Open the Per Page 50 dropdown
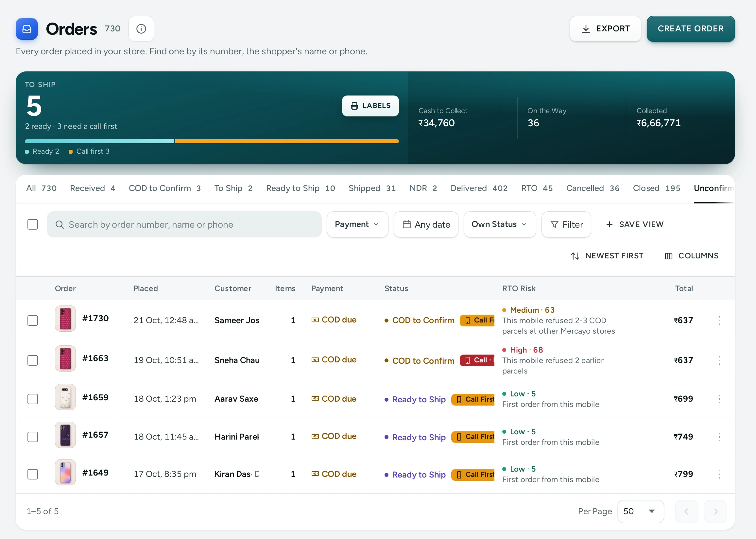This screenshot has width=756, height=539. [x=640, y=512]
